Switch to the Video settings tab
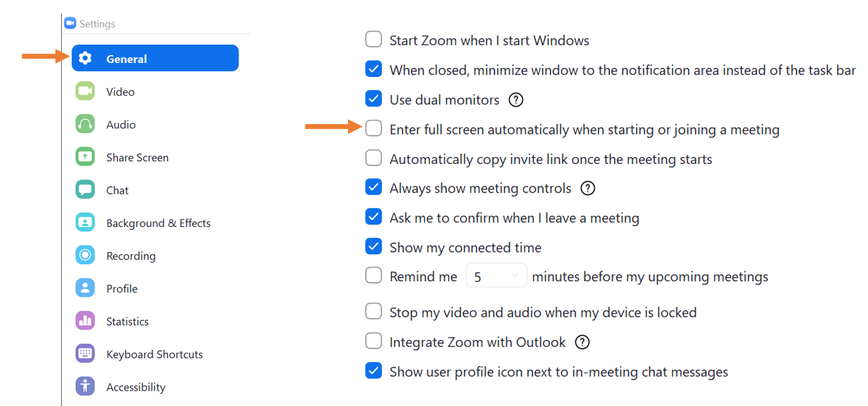The image size is (868, 406). pos(120,91)
